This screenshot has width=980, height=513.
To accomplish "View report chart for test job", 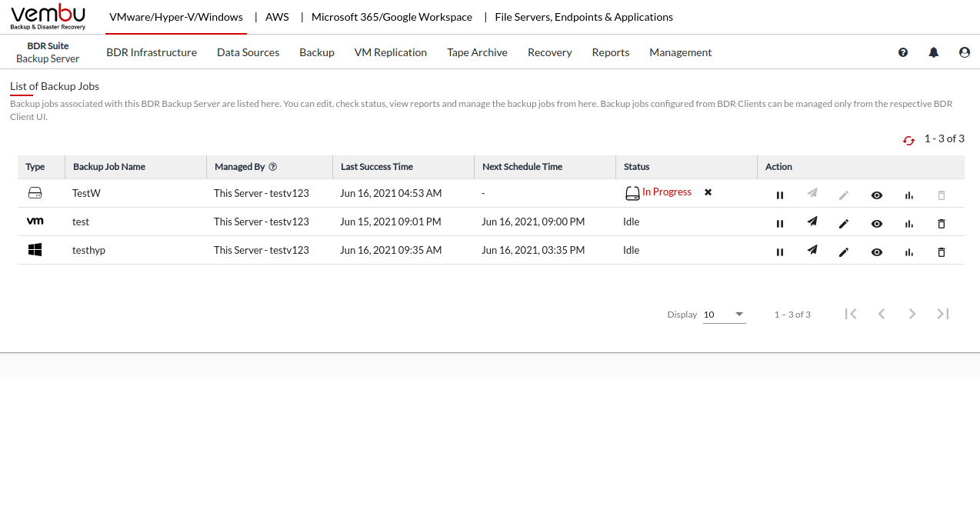I will click(x=909, y=224).
